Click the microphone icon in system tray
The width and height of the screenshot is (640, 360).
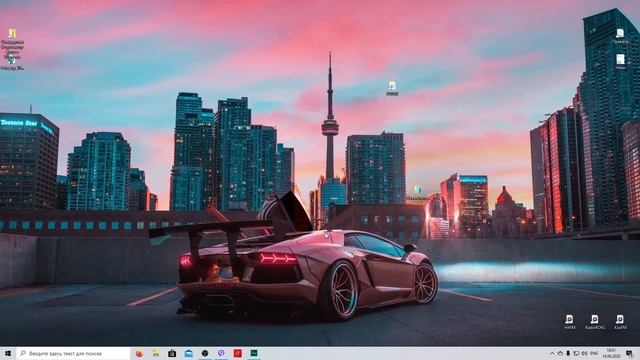(x=568, y=353)
